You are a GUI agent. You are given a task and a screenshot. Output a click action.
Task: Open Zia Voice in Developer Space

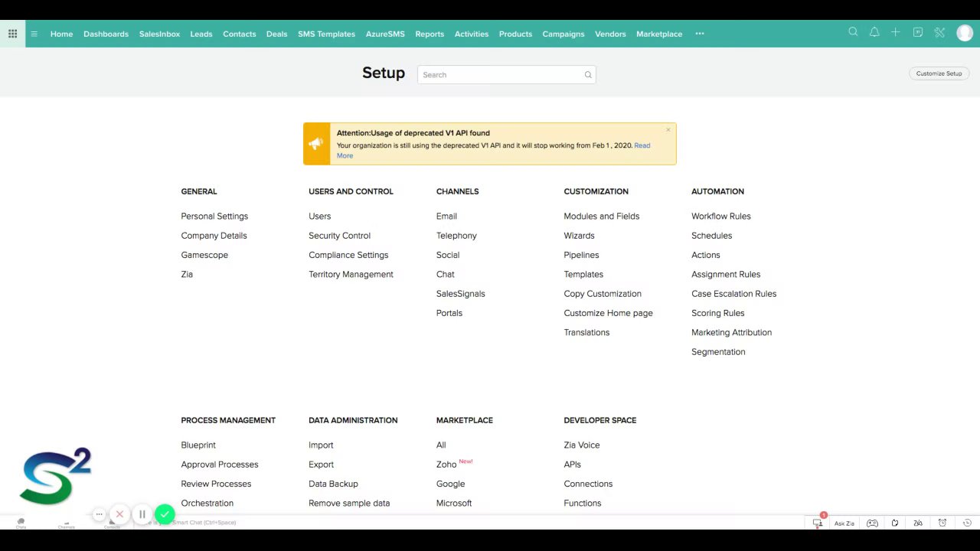(x=582, y=445)
